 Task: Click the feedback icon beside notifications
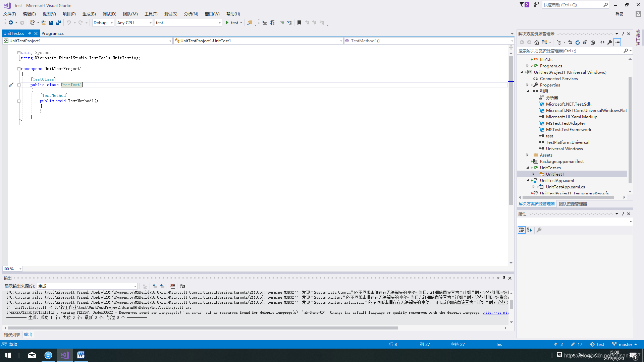536,5
